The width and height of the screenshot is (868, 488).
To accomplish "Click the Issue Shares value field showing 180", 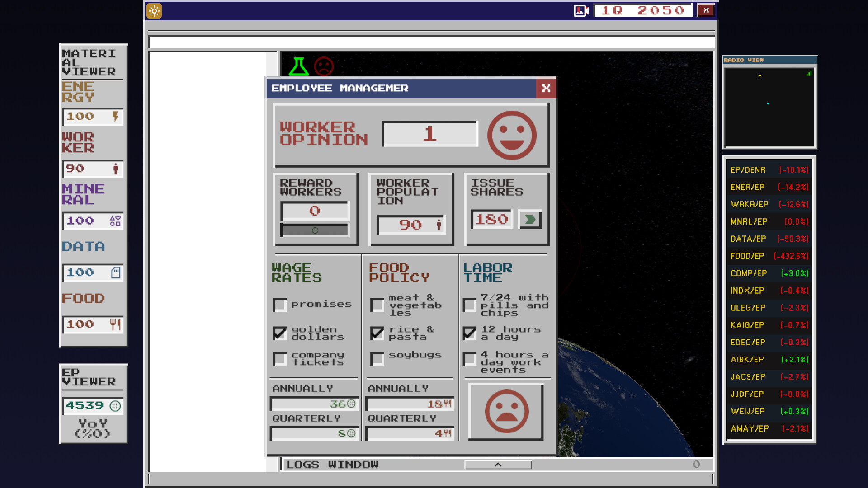I will coord(491,219).
